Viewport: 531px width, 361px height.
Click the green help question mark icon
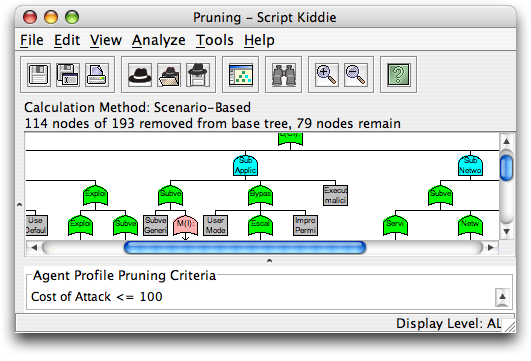pos(398,75)
